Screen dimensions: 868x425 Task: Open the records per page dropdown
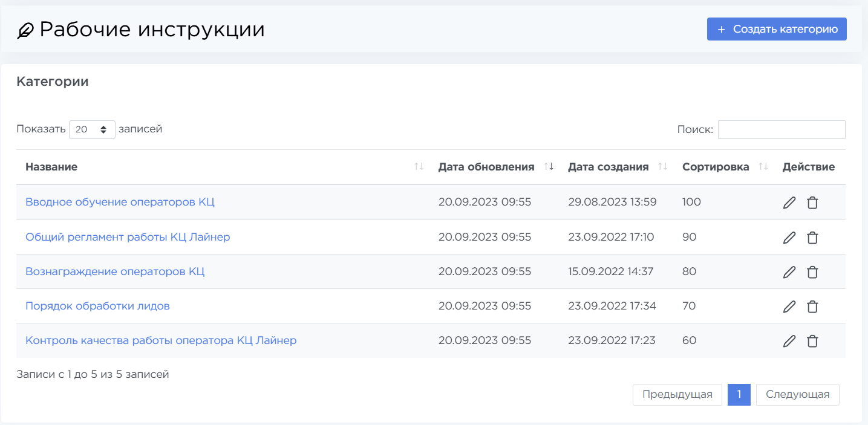pos(92,129)
